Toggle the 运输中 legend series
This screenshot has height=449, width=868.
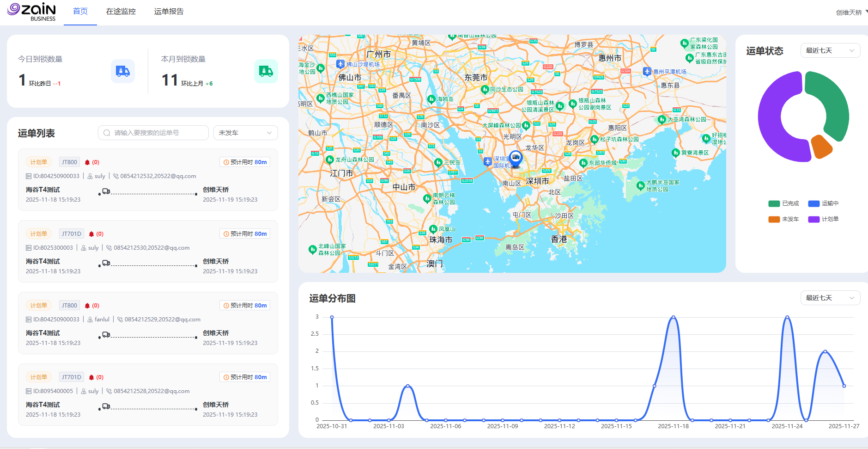click(x=823, y=203)
